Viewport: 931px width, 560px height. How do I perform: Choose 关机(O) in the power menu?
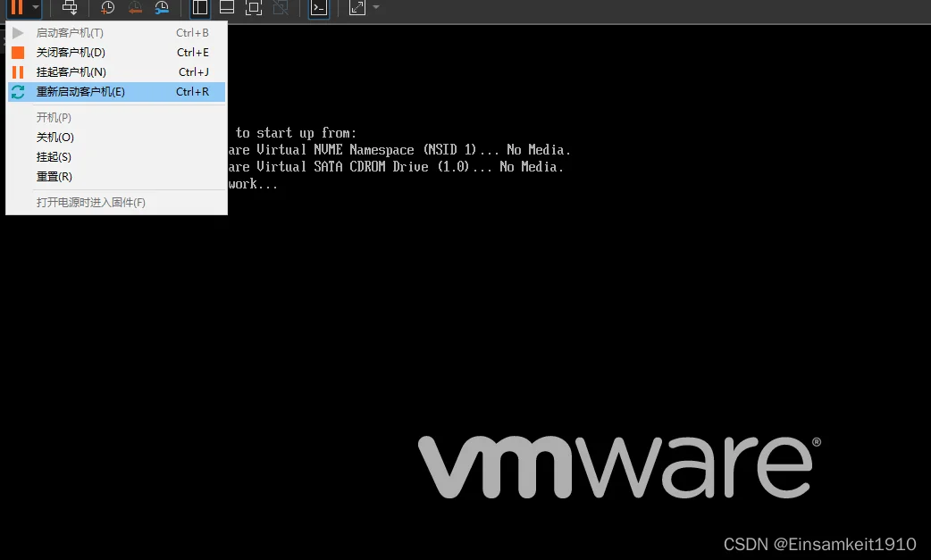pos(116,137)
